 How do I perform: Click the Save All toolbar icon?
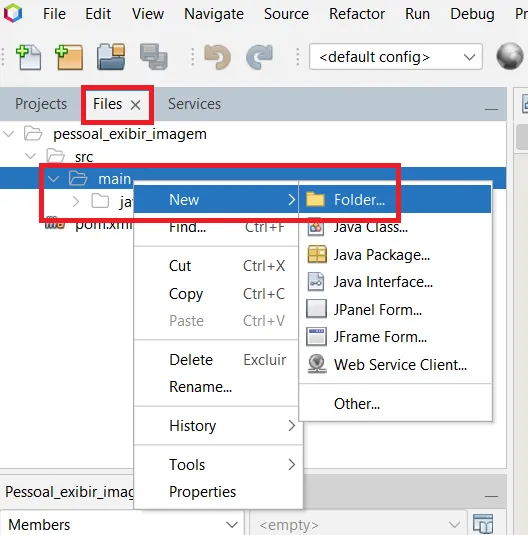(x=154, y=57)
